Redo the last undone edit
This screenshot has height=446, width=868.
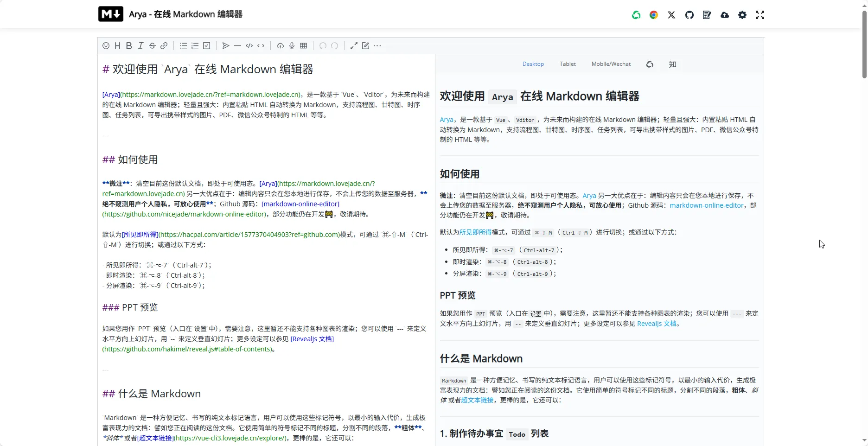(334, 46)
